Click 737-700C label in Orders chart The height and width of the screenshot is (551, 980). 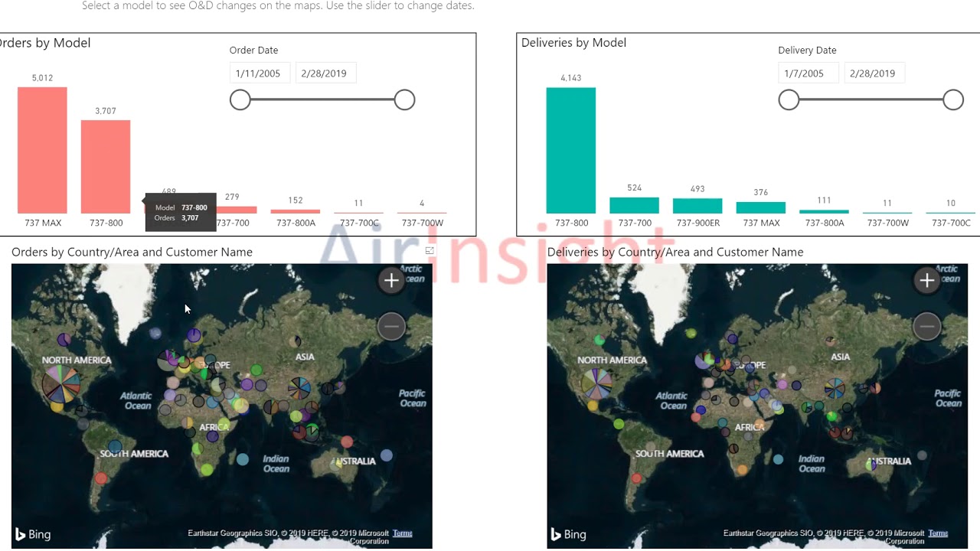(x=359, y=223)
